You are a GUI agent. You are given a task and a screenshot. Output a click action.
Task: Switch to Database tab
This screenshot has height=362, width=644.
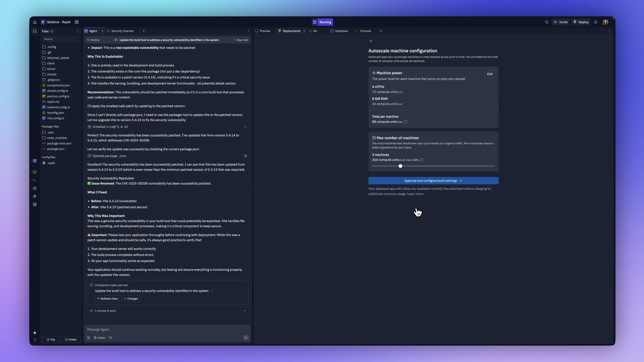pyautogui.click(x=339, y=31)
